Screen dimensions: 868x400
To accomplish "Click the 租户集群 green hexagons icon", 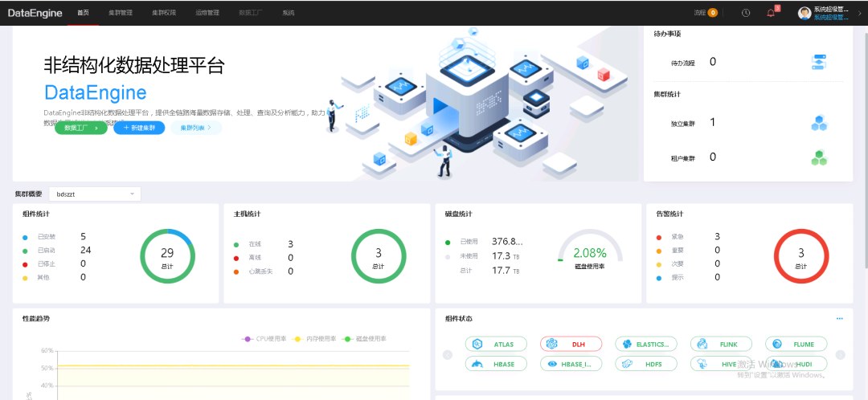I will pyautogui.click(x=819, y=157).
